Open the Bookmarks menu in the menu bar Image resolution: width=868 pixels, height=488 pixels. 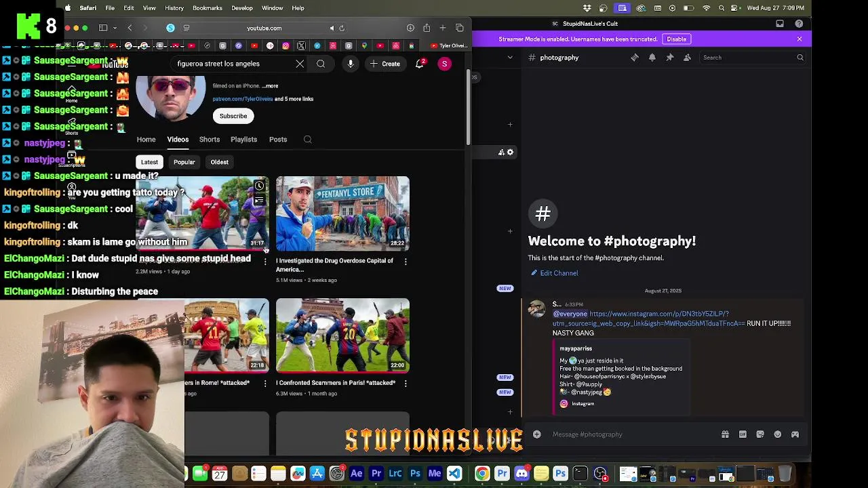pos(208,8)
